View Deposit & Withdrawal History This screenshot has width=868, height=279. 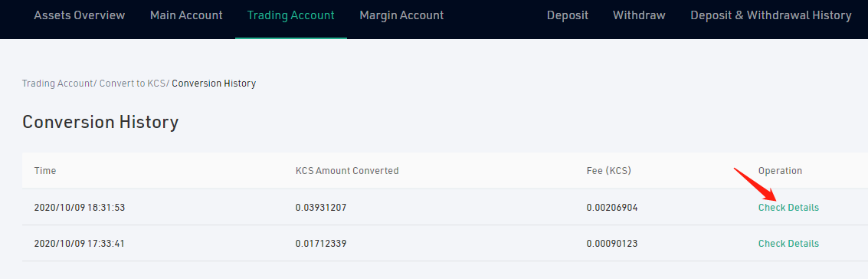pyautogui.click(x=771, y=15)
